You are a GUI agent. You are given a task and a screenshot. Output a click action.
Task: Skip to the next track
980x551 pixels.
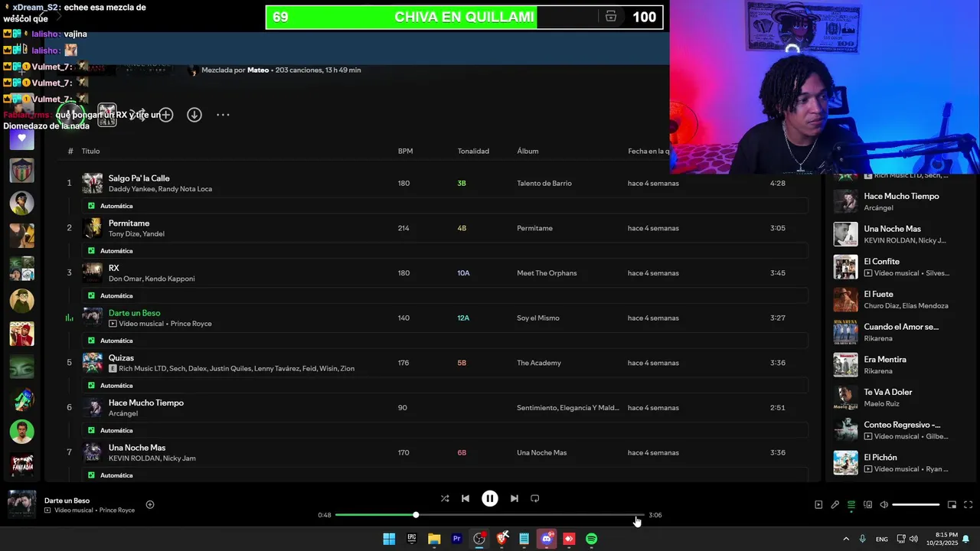point(514,498)
